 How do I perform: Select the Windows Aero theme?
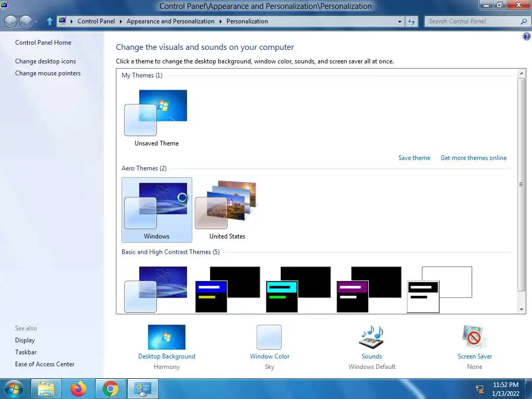(x=157, y=210)
